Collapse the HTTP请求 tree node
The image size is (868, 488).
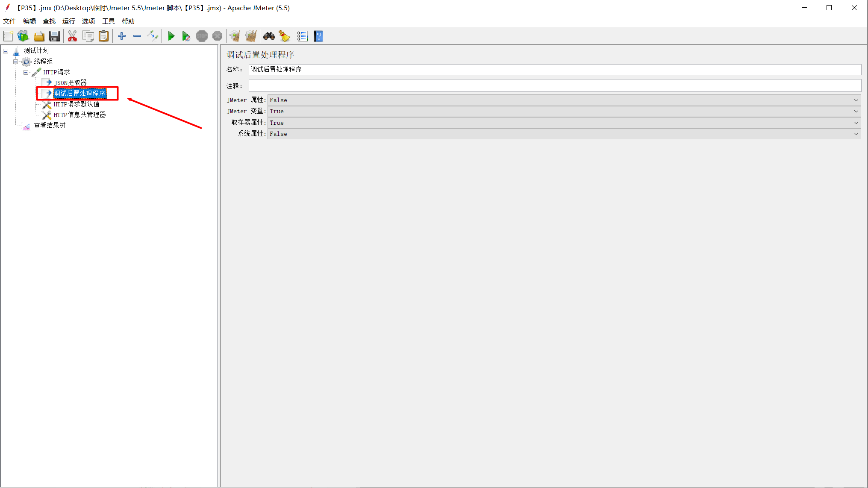(26, 72)
